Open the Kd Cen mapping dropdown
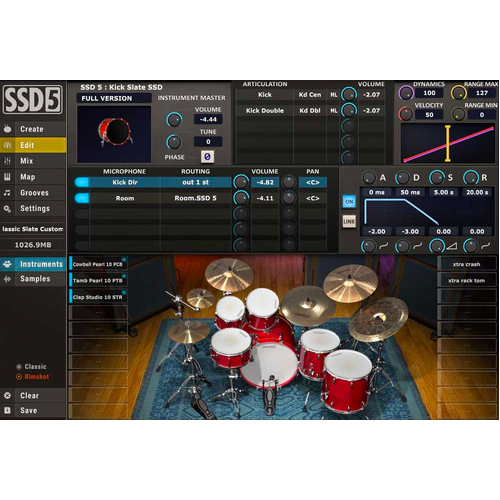 coord(310,95)
